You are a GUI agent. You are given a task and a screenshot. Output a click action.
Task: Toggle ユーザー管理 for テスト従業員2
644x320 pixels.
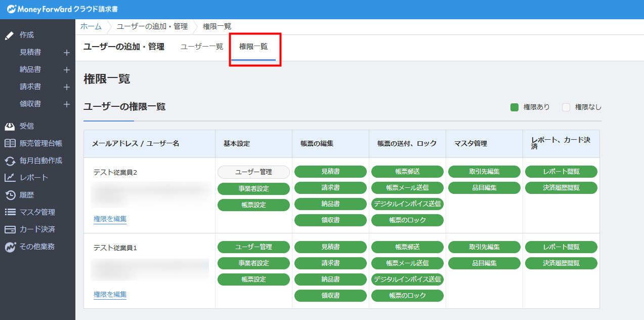[253, 172]
